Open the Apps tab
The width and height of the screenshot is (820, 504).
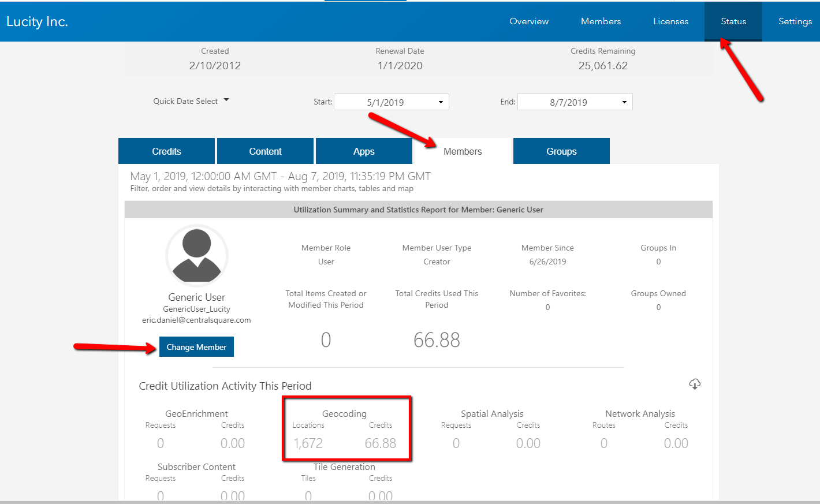click(364, 151)
